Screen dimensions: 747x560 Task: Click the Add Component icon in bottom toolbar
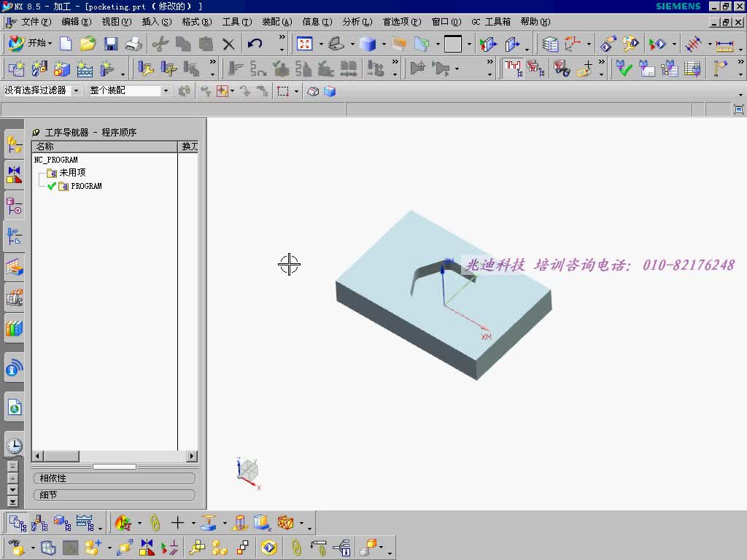coord(93,548)
